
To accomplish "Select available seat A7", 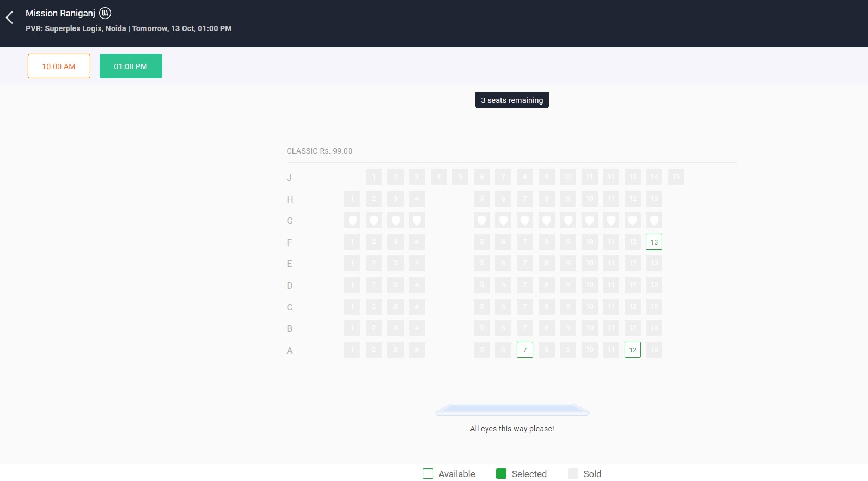I will 524,350.
